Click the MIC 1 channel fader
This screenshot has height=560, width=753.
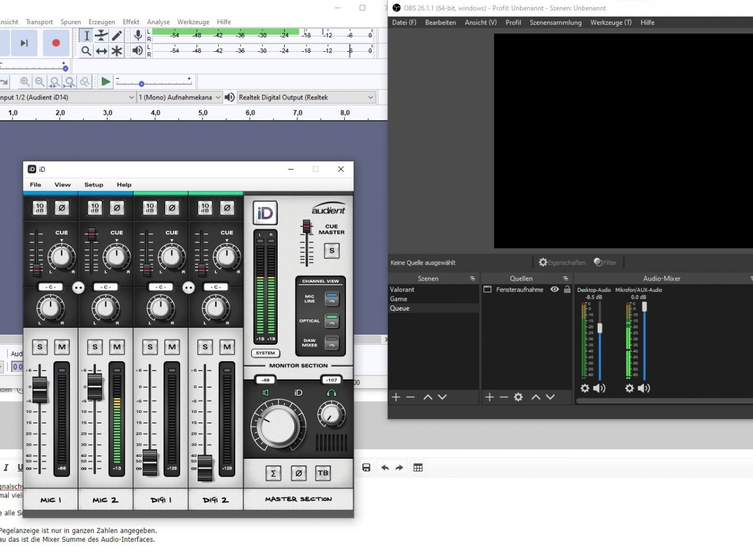(39, 390)
